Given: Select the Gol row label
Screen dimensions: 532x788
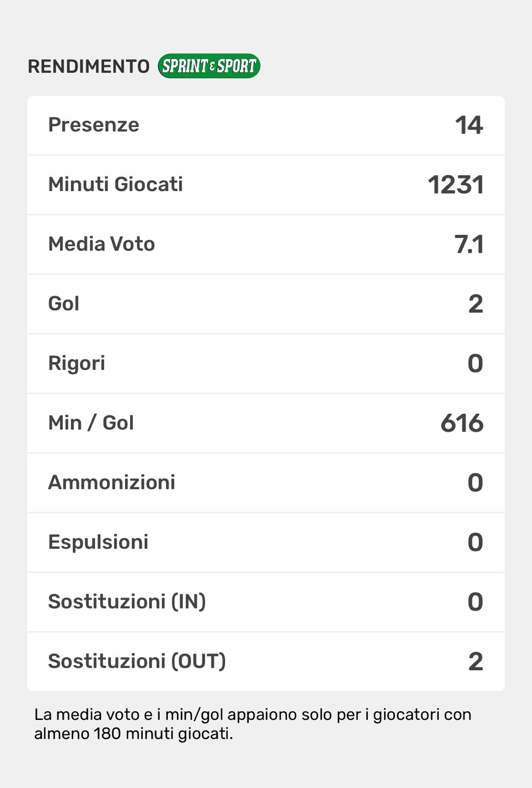Looking at the screenshot, I should point(64,304).
